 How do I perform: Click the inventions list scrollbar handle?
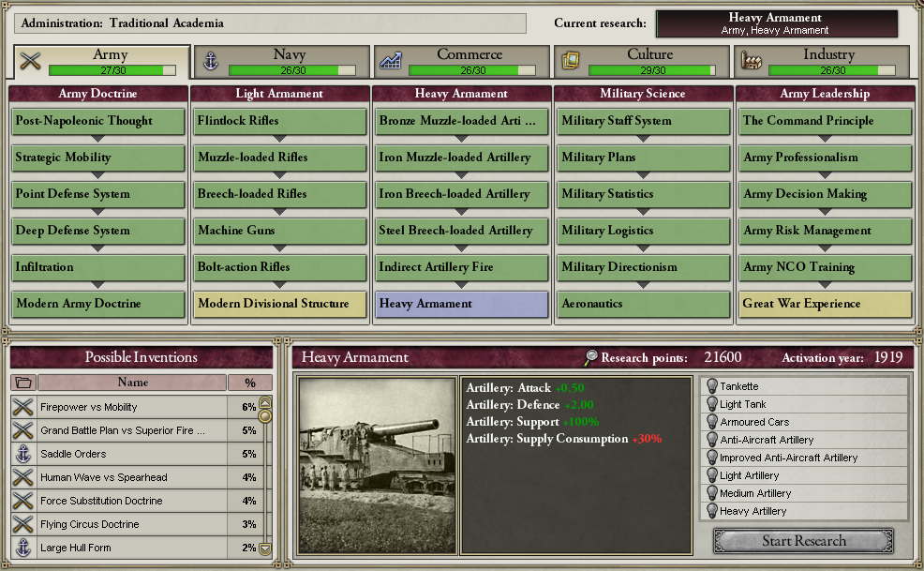point(265,416)
